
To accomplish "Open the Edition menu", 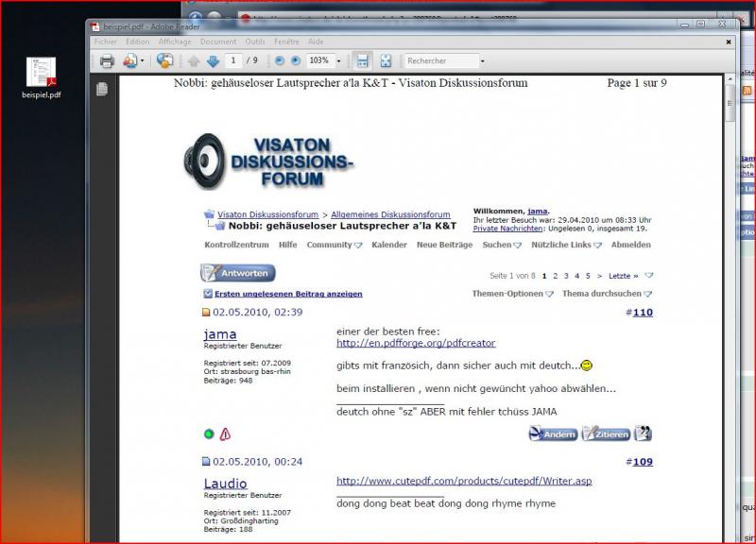I will 137,42.
